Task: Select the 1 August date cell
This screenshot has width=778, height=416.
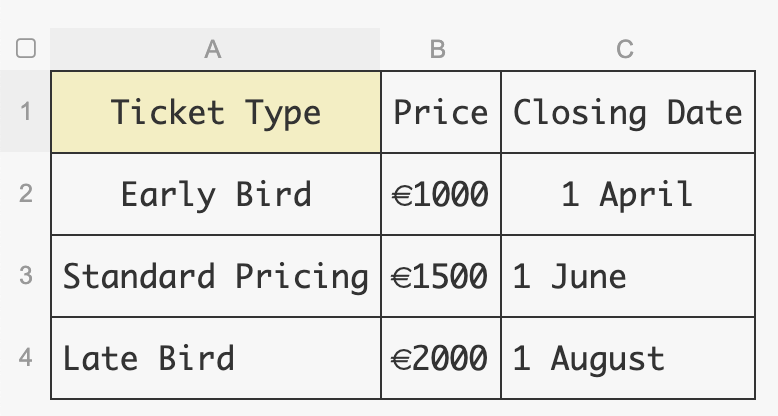Action: 627,358
